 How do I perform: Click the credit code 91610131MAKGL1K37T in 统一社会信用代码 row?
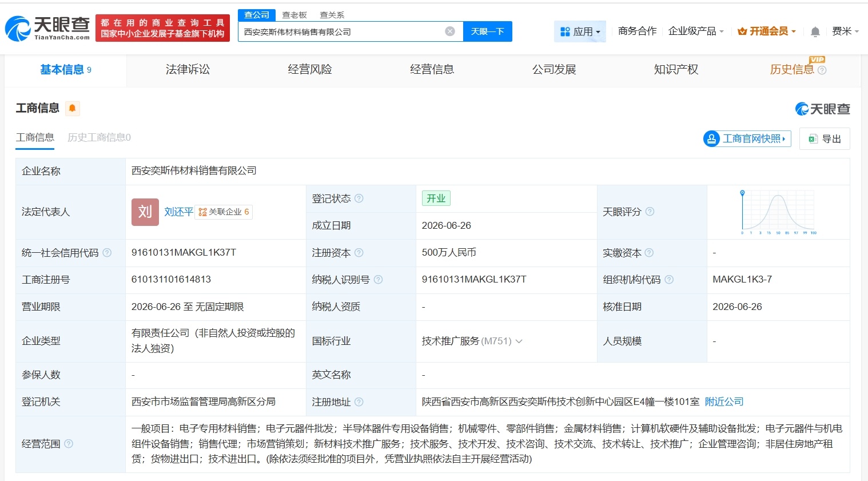pyautogui.click(x=184, y=253)
